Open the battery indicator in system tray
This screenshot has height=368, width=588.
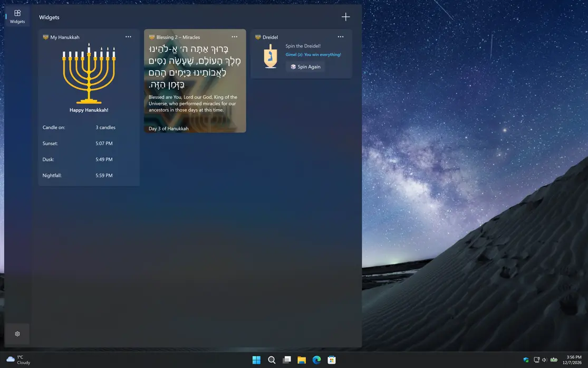click(x=553, y=360)
